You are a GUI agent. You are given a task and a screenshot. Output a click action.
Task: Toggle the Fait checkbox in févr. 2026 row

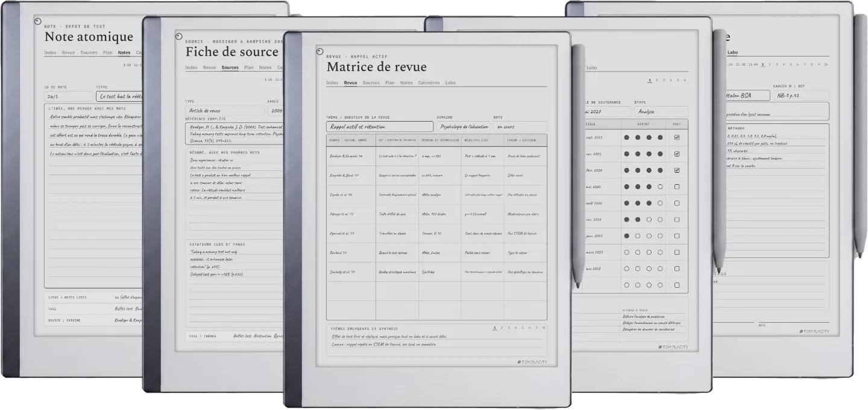677,170
